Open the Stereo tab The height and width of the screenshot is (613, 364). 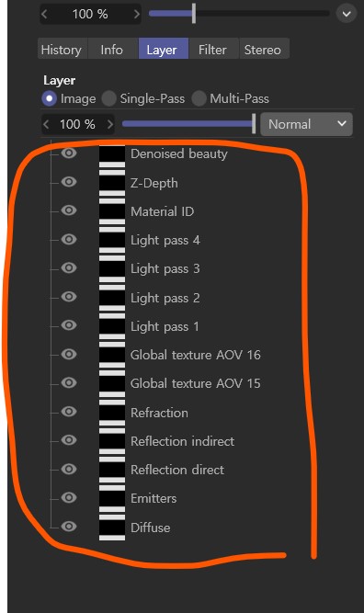[264, 49]
